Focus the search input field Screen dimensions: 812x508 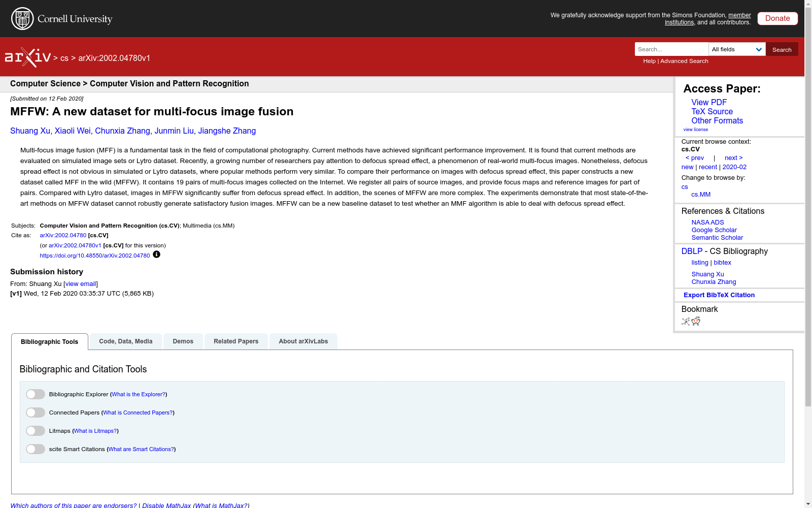click(x=671, y=49)
